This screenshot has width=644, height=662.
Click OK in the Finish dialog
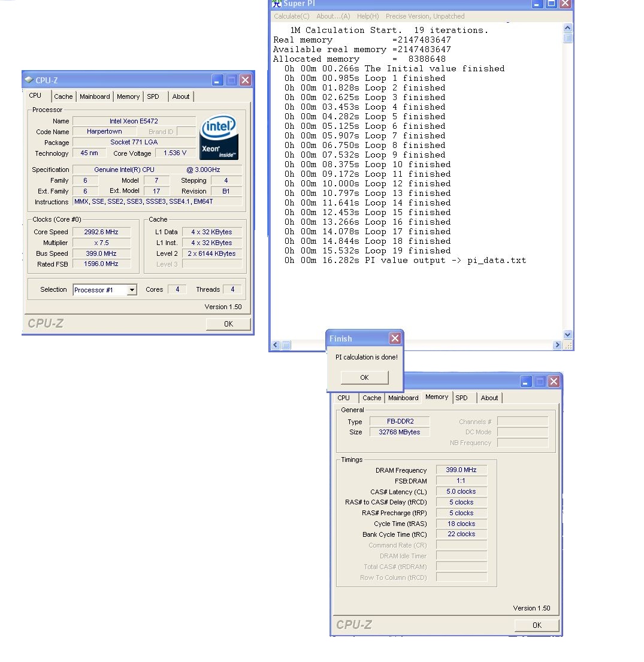click(364, 377)
